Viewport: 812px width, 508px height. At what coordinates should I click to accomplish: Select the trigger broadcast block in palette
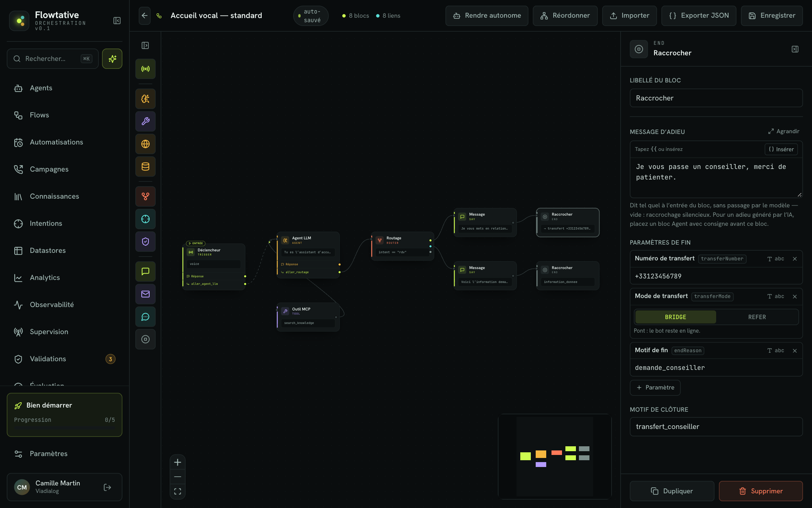pos(145,69)
